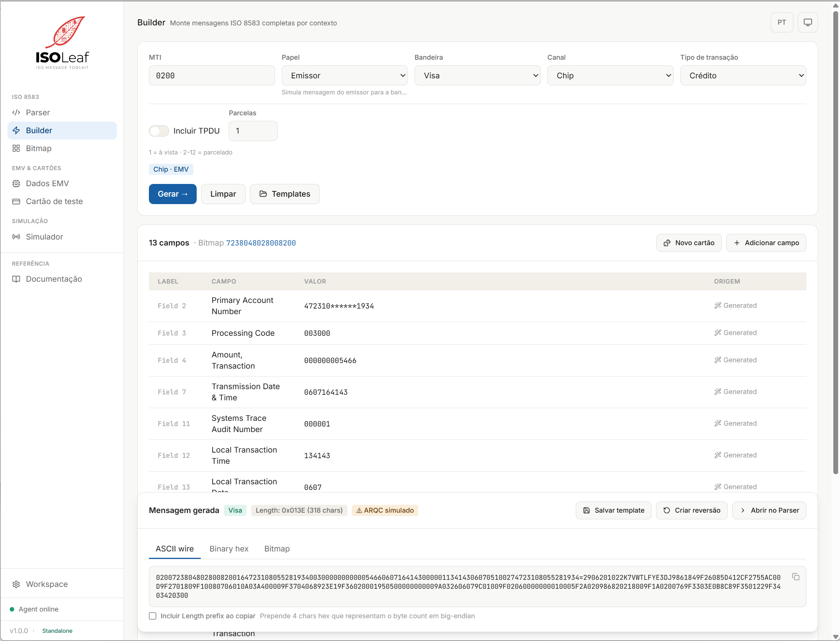Image resolution: width=840 pixels, height=641 pixels.
Task: Click the Parser code-brackets icon
Action: (x=16, y=113)
